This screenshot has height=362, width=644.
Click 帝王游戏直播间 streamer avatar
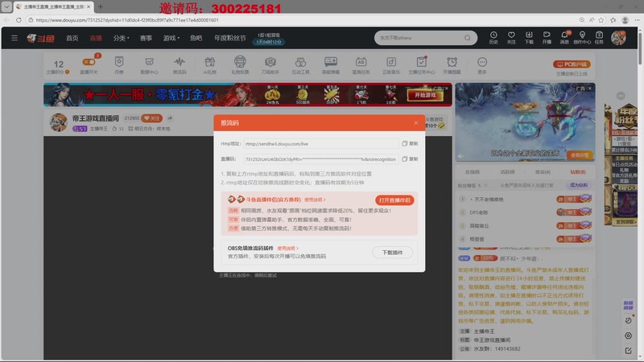click(x=58, y=122)
